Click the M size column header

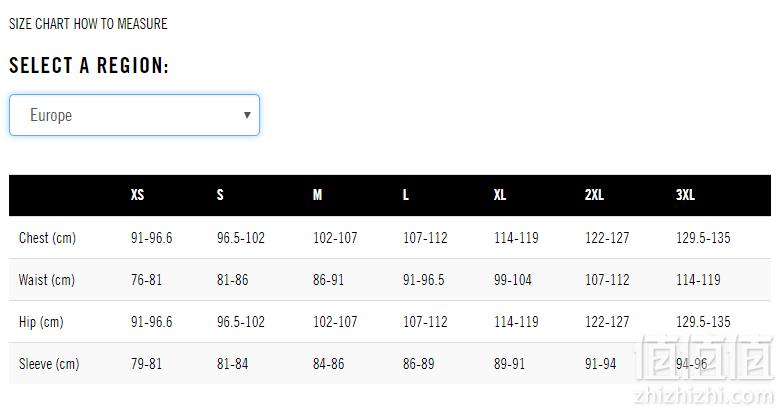click(318, 195)
